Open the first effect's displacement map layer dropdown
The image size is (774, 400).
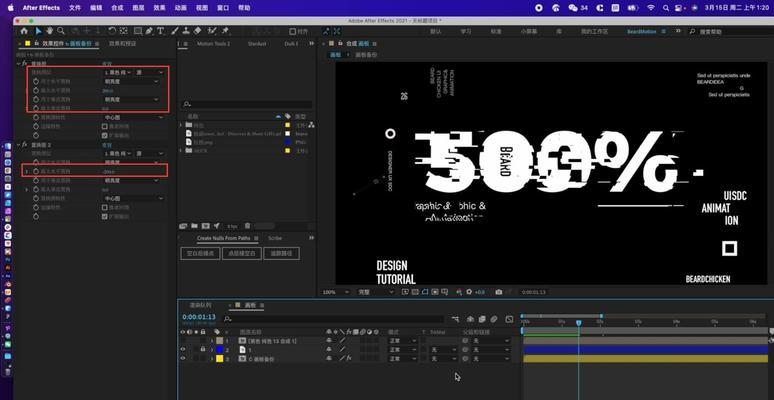click(x=118, y=72)
